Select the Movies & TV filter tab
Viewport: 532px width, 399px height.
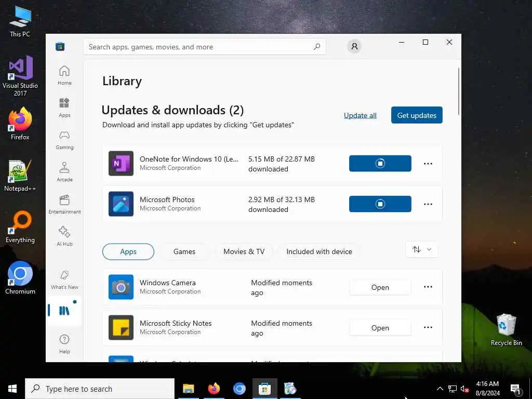(x=244, y=251)
